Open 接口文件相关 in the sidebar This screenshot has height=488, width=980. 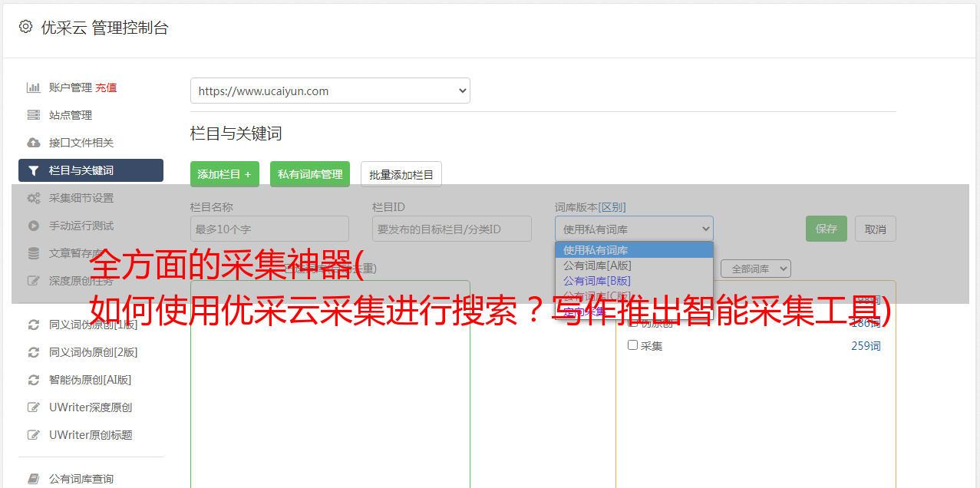(81, 143)
